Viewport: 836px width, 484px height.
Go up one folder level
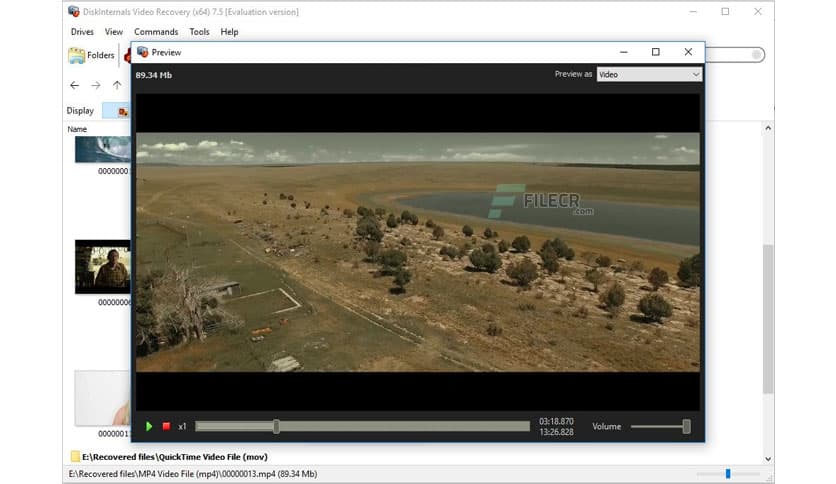(x=117, y=85)
